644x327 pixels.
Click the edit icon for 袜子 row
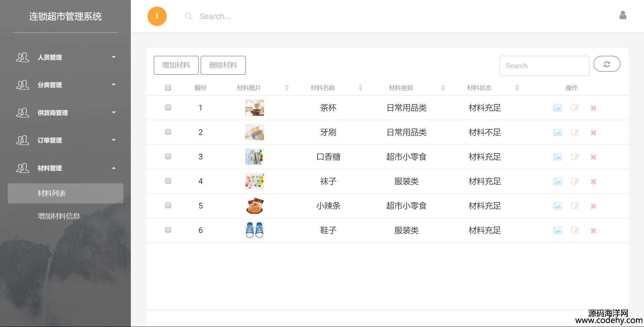coord(575,181)
